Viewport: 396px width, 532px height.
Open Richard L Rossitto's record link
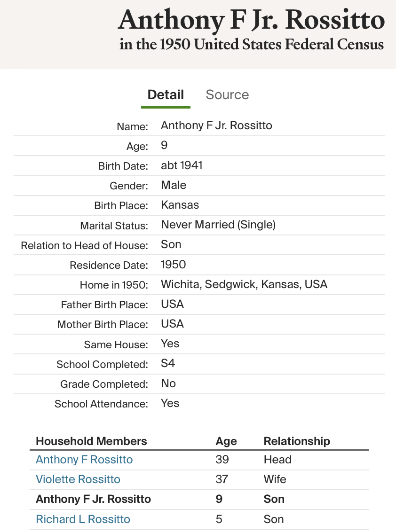point(83,519)
